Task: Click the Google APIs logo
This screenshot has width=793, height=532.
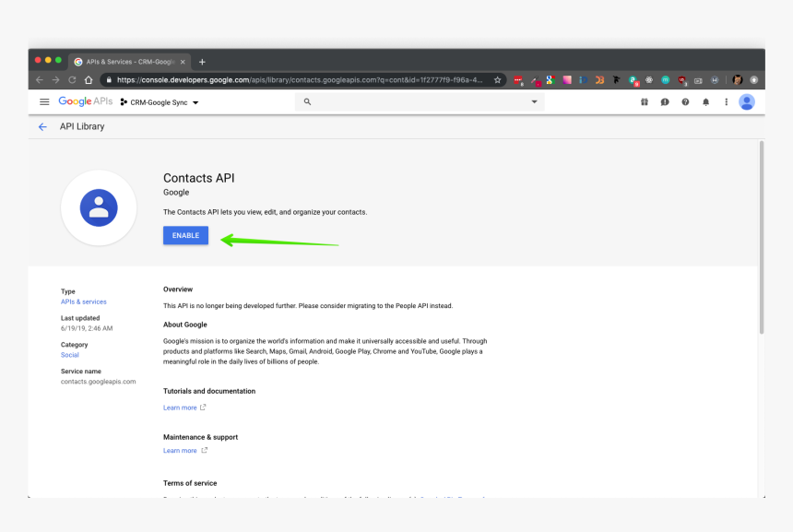Action: [x=86, y=101]
